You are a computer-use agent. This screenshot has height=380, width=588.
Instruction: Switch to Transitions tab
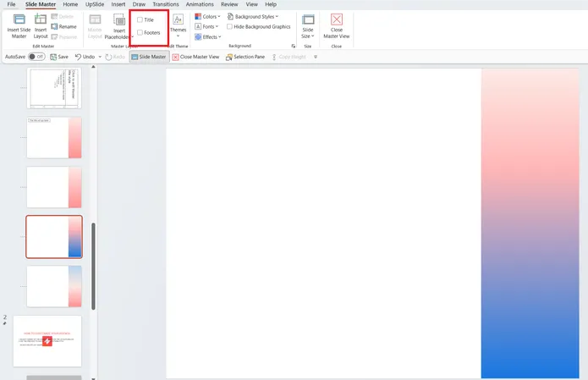[x=165, y=4]
